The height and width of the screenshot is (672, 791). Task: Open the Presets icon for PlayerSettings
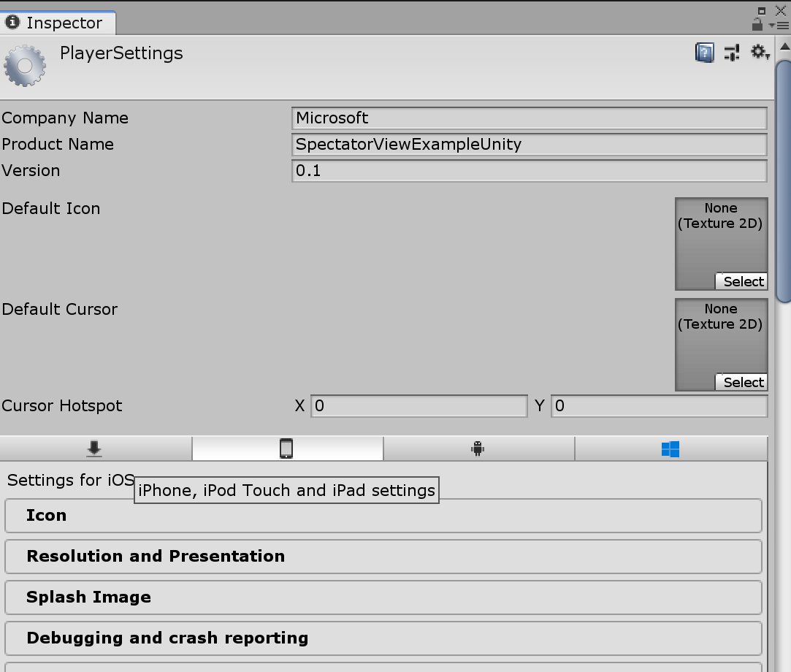tap(732, 52)
